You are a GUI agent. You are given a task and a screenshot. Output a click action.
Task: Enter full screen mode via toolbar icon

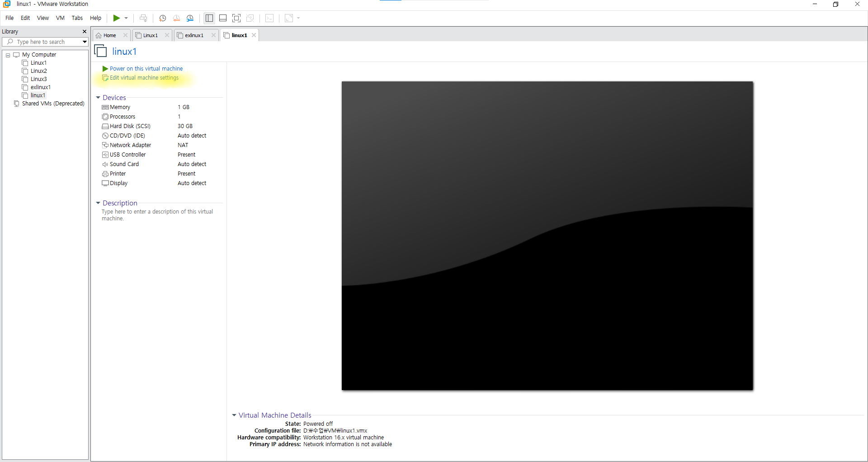[236, 18]
